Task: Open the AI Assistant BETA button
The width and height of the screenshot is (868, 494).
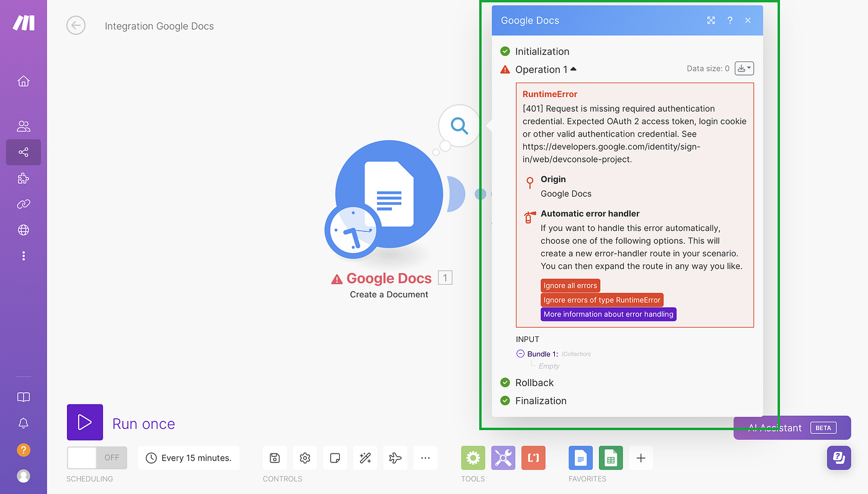Action: 792,428
